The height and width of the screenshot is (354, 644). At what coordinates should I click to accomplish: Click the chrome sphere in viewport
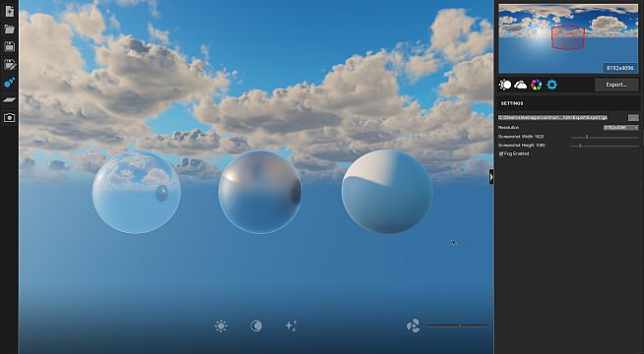[260, 192]
